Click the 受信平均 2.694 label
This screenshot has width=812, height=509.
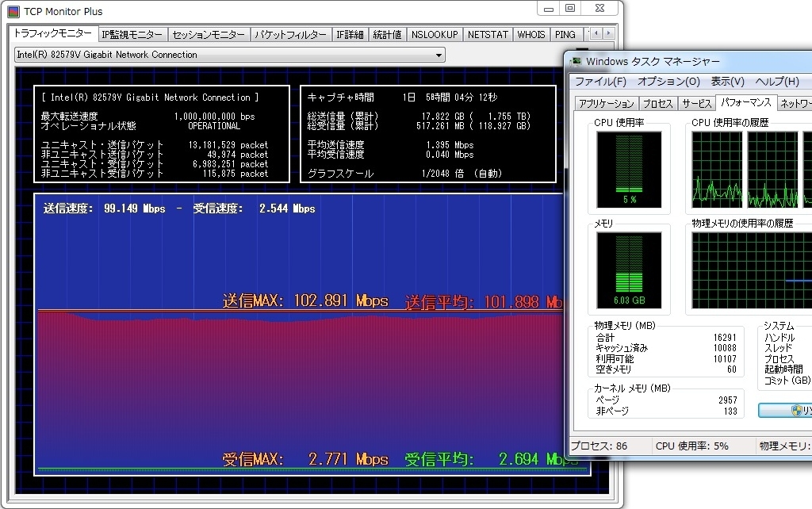491,459
